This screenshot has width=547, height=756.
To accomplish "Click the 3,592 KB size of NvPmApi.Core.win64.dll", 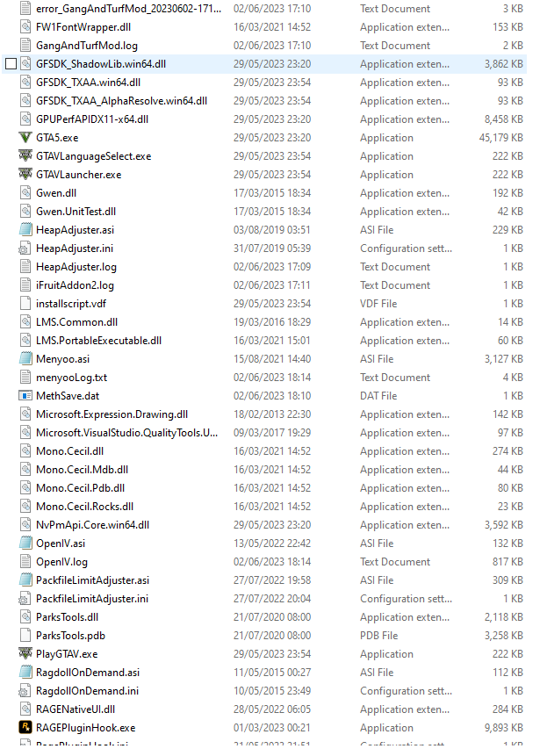I will pyautogui.click(x=504, y=525).
